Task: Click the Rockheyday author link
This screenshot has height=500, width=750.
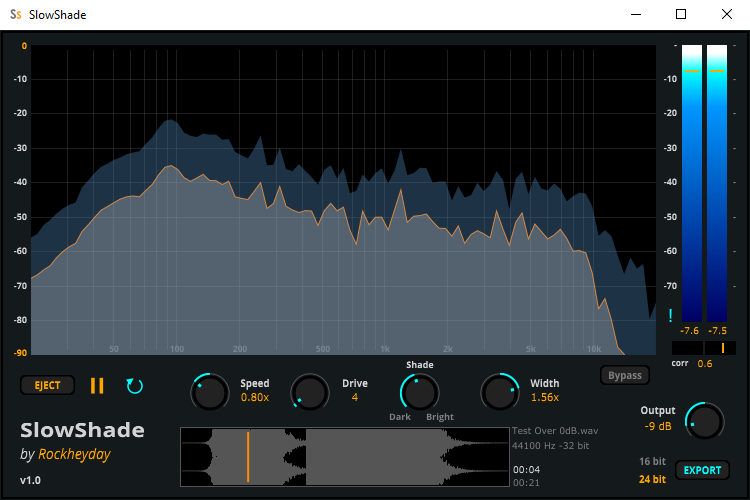Action: 72,455
